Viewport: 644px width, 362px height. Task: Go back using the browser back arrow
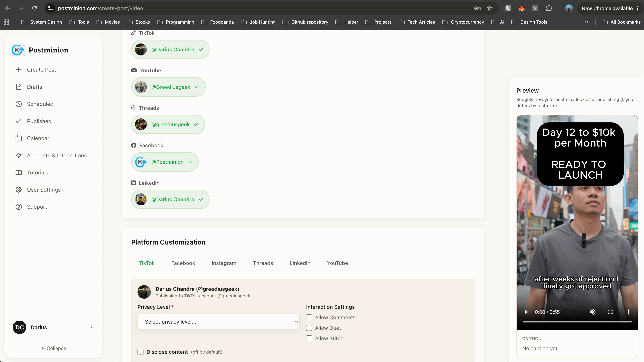[x=7, y=8]
